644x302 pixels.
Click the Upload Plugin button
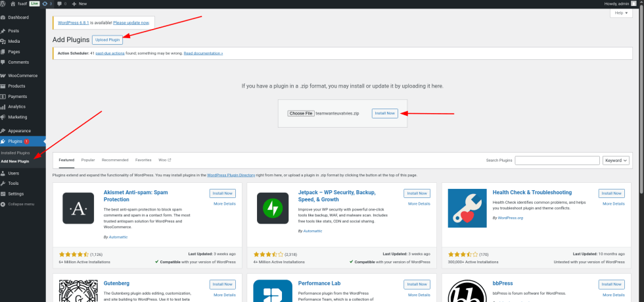point(108,40)
